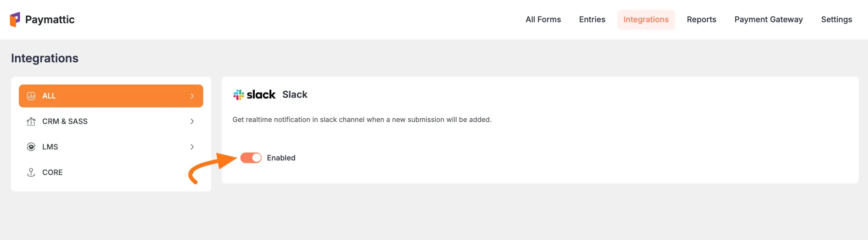Click the Slack logo

[x=254, y=95]
